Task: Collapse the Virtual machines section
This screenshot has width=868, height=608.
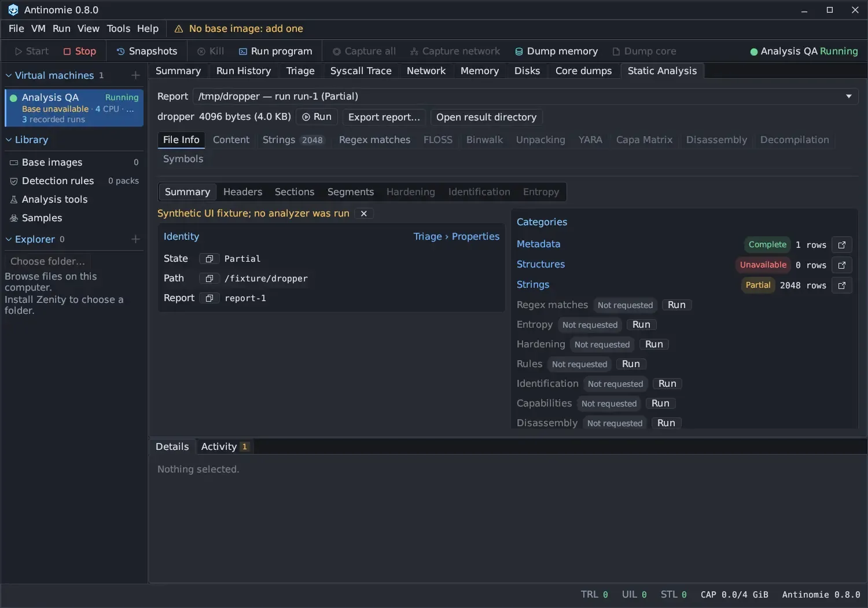Action: tap(9, 75)
